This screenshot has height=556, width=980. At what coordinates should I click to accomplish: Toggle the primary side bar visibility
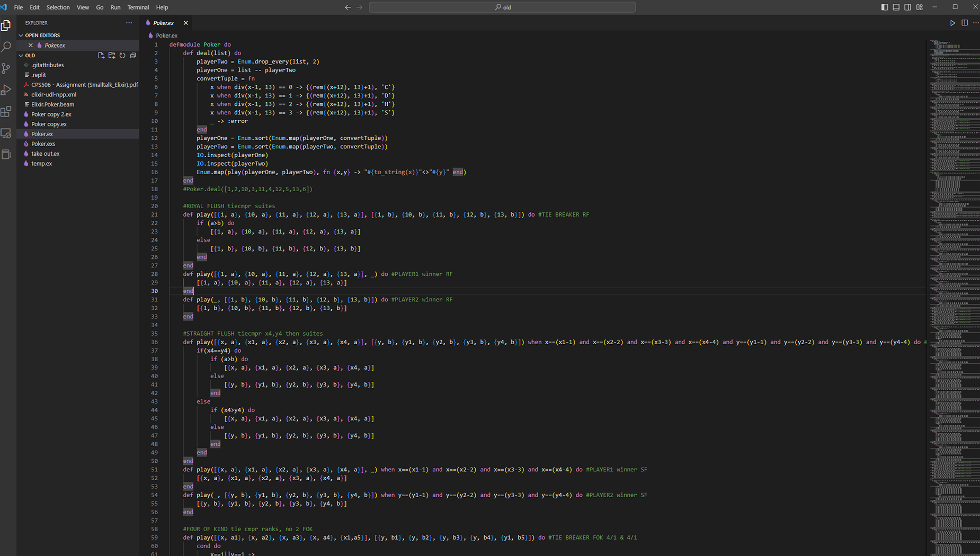coord(885,7)
